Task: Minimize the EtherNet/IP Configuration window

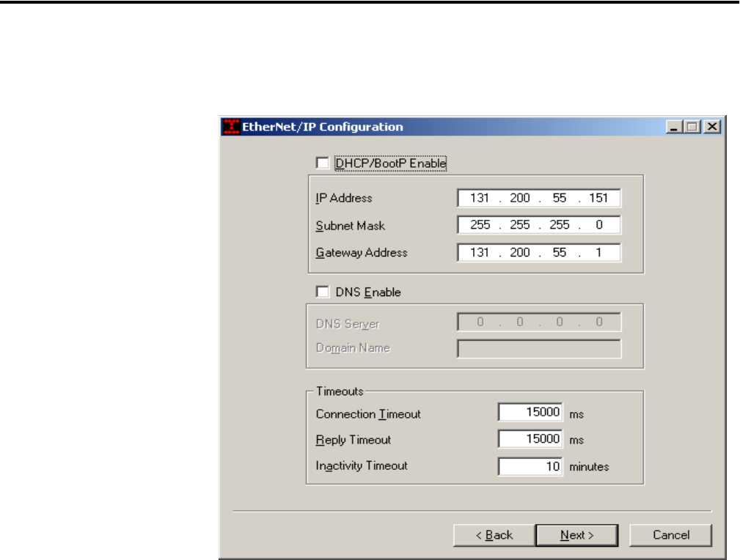Action: pos(674,127)
